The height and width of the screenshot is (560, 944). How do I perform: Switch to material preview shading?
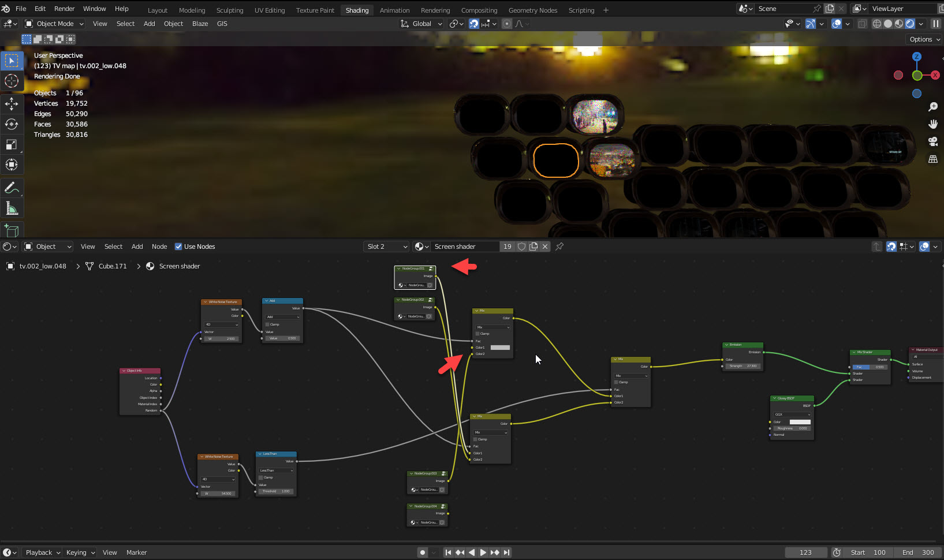(x=899, y=24)
